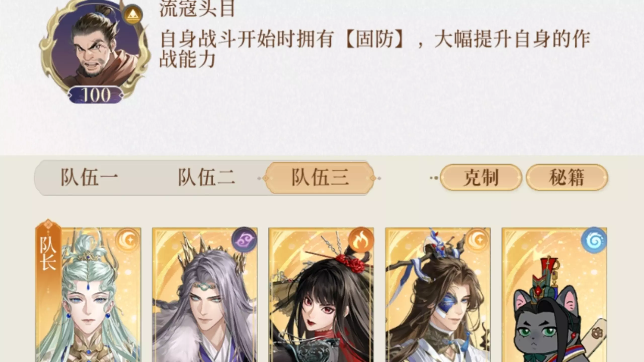Select the black-haired red-flower character card
Image resolution: width=644 pixels, height=362 pixels.
click(x=321, y=295)
